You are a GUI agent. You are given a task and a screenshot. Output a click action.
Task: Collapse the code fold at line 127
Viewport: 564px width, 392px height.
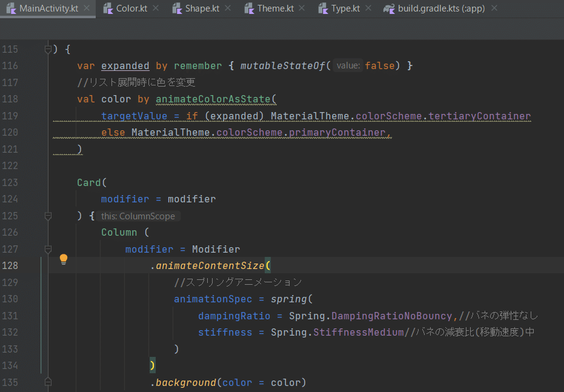coord(48,249)
